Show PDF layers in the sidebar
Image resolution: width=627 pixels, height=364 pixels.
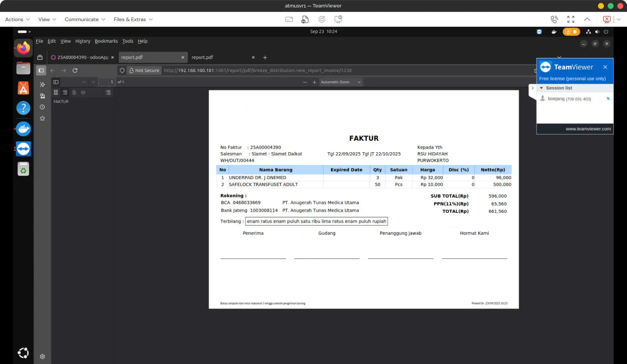point(83,92)
